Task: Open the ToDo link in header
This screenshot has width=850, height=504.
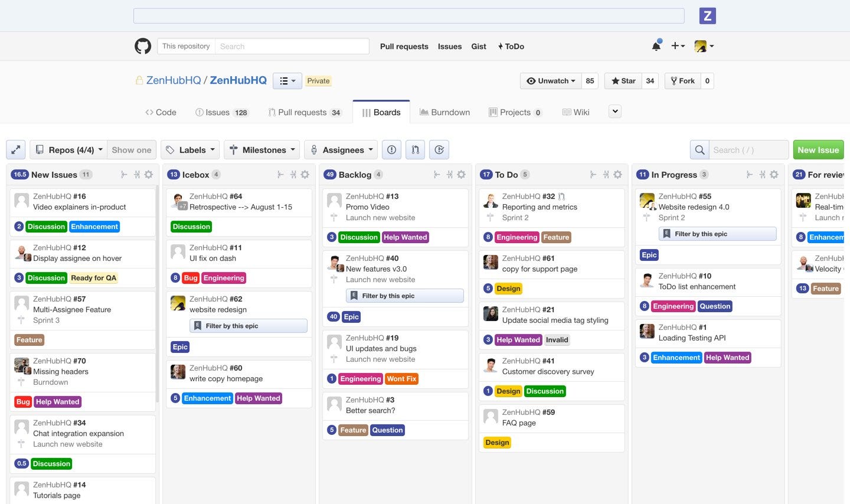Action: [x=511, y=46]
